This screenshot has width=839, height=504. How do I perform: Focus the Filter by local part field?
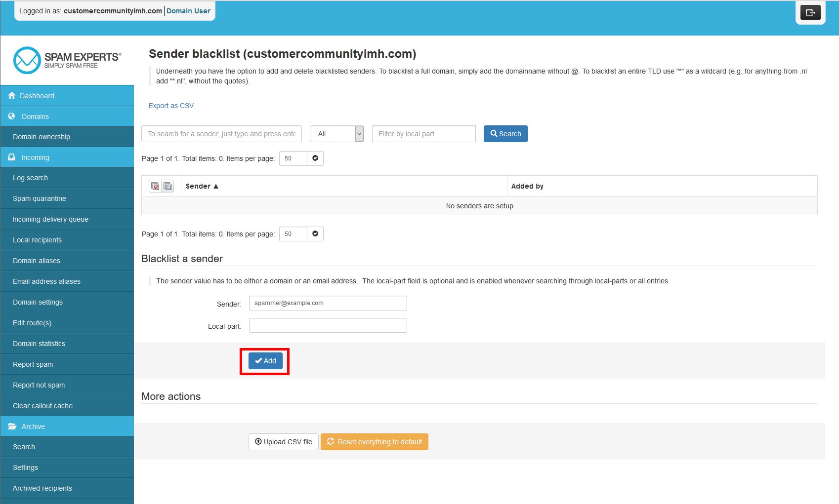click(x=424, y=134)
